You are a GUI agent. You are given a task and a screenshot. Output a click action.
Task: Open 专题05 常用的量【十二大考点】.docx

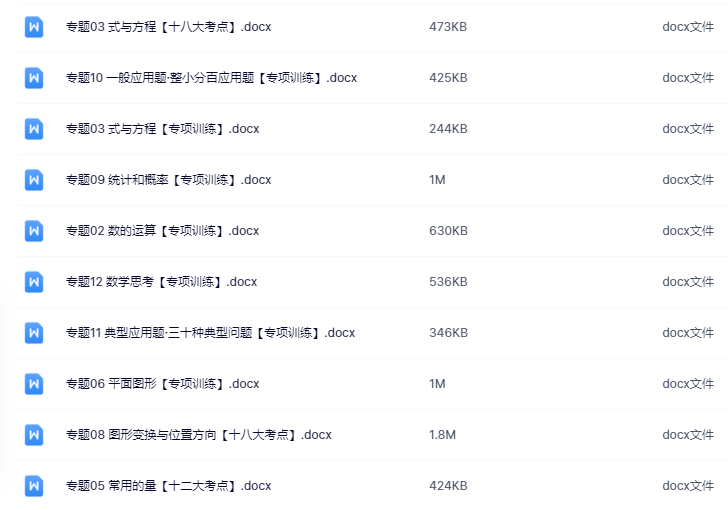coord(169,486)
